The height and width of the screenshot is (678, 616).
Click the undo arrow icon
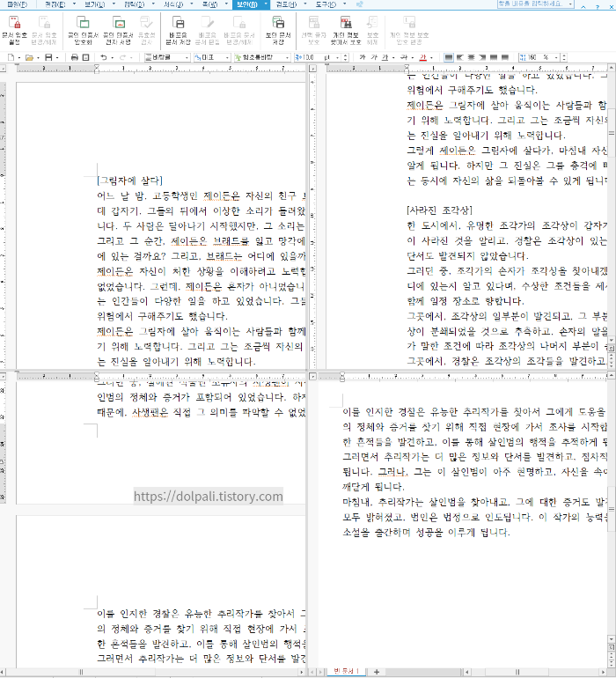pyautogui.click(x=104, y=57)
